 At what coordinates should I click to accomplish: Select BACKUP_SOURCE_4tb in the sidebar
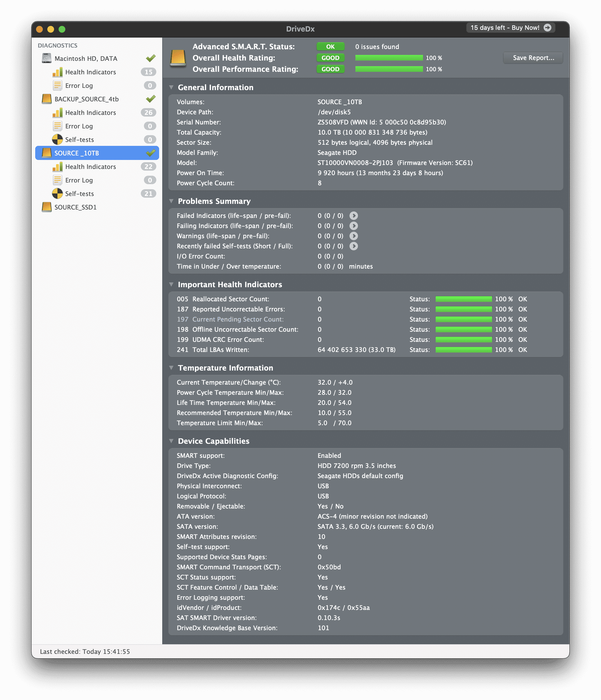coord(86,99)
